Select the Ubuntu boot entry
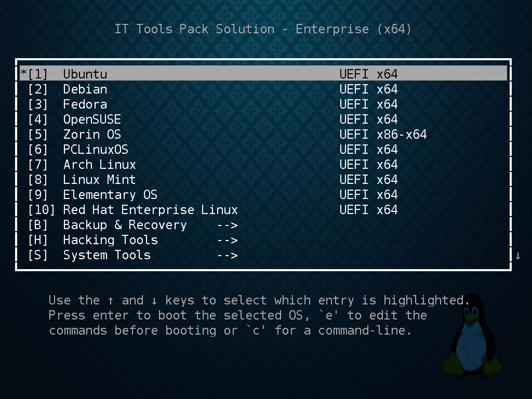This screenshot has height=399, width=532. tap(263, 74)
